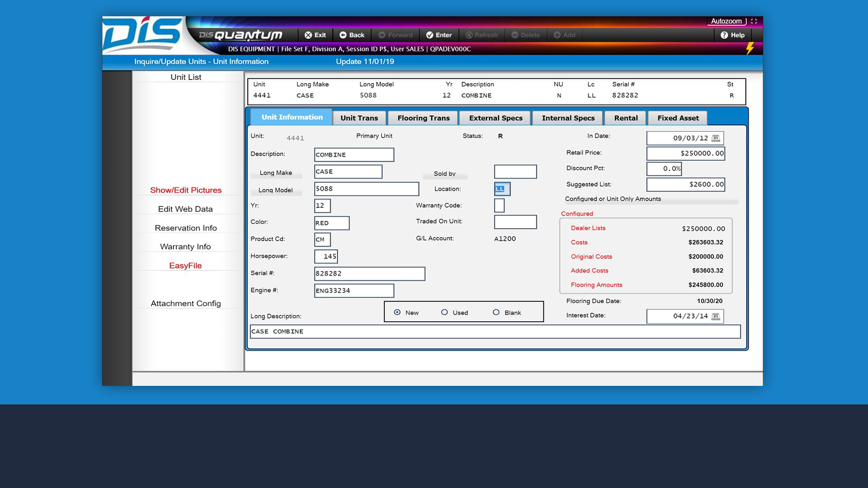This screenshot has height=488, width=868.
Task: Click the Exit toolbar button
Action: 315,35
